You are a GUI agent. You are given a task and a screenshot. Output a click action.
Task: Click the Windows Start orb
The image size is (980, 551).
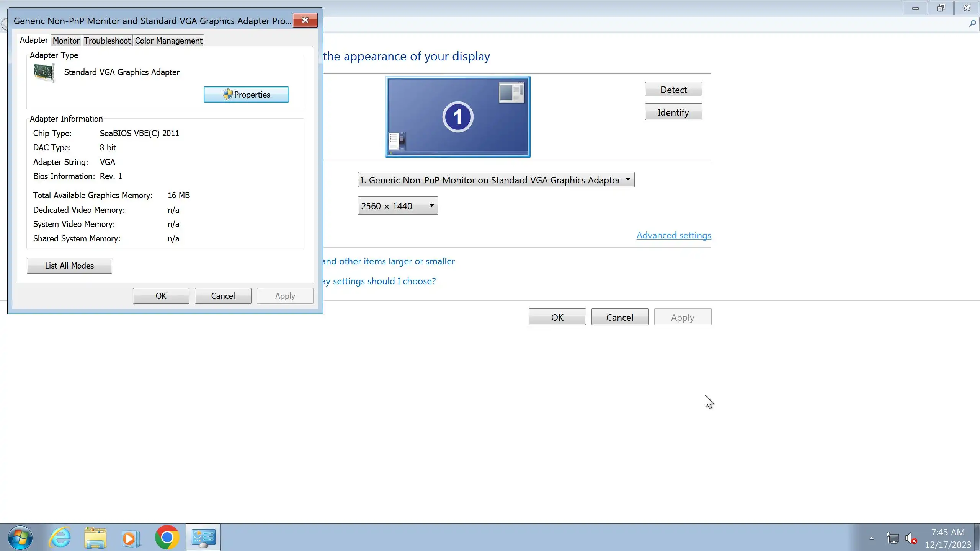[20, 538]
